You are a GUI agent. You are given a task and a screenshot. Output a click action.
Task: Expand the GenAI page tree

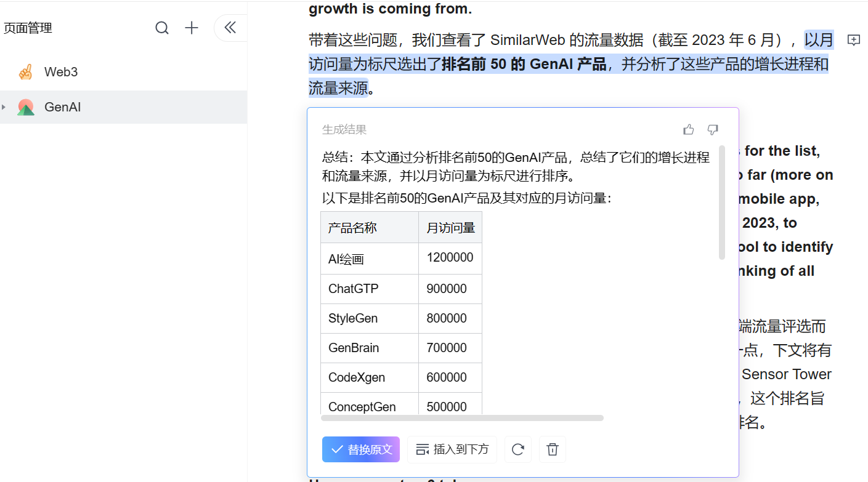pyautogui.click(x=4, y=107)
